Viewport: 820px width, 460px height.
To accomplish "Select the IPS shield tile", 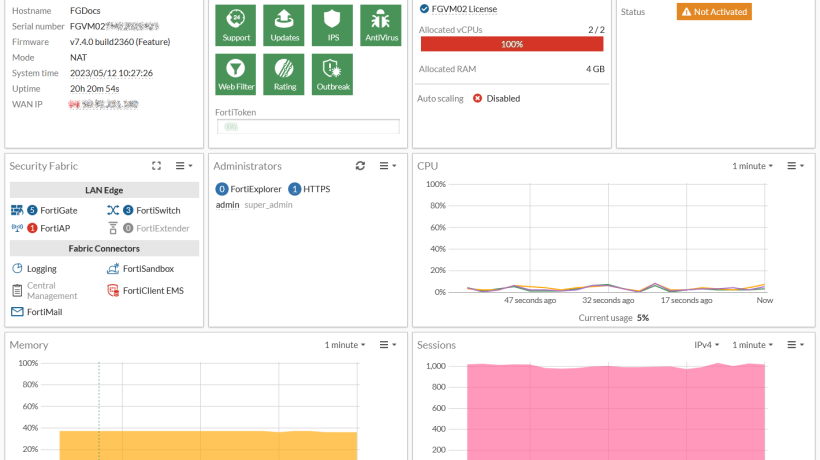I will click(332, 25).
